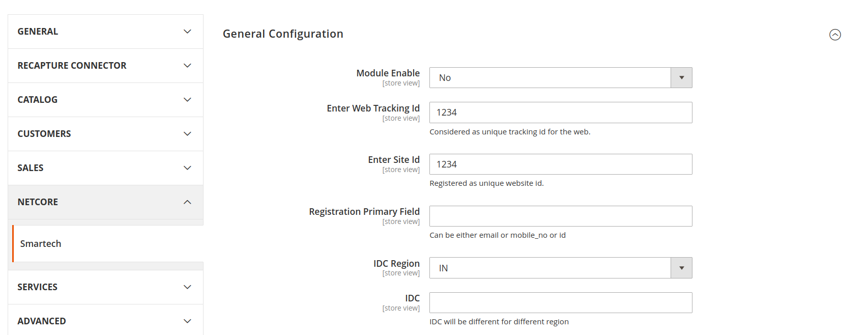Collapse the NETCORE section chevron

tap(187, 202)
